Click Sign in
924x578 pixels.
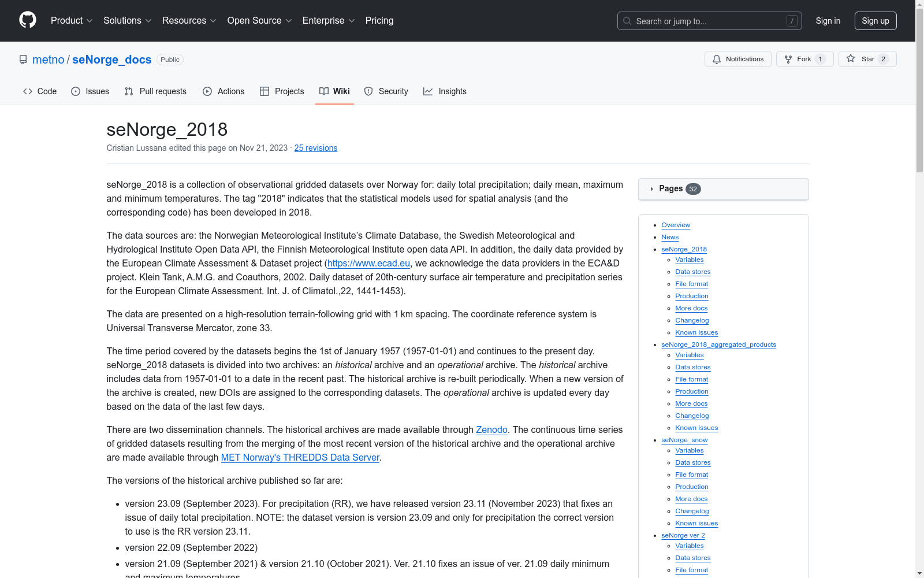pos(828,21)
